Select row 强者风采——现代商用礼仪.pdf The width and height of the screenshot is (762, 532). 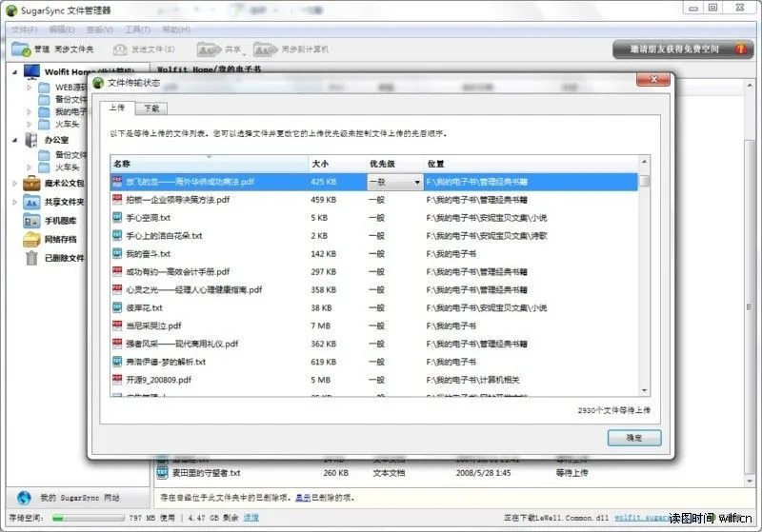tap(374, 344)
